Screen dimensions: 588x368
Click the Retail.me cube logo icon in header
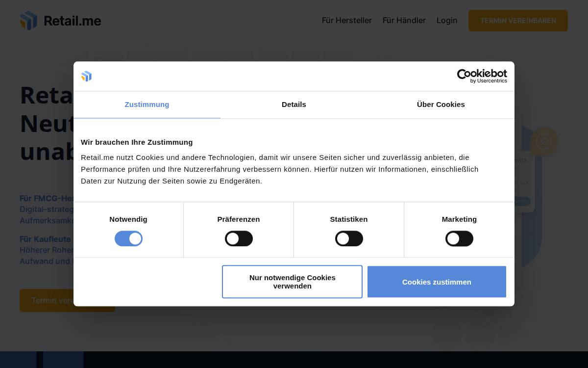[x=28, y=21]
